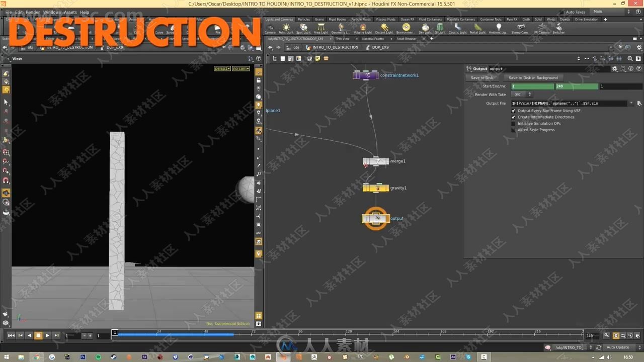Toggle real-time playback in timeline controls

click(x=616, y=335)
